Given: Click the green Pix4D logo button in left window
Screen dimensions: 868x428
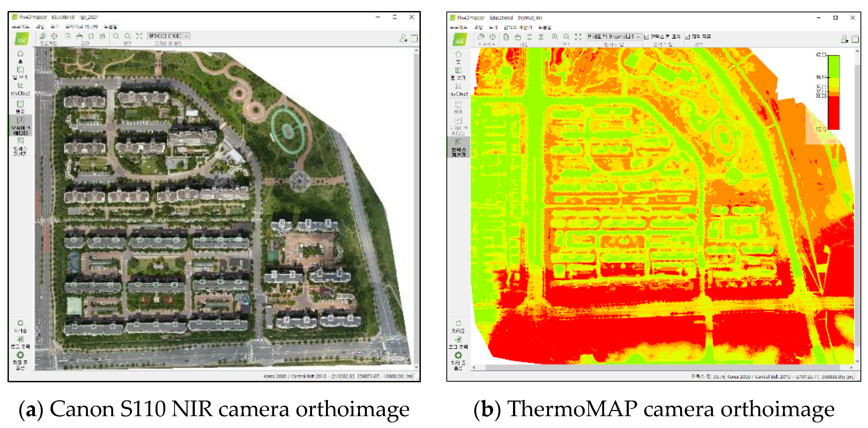Looking at the screenshot, I should pos(22,39).
